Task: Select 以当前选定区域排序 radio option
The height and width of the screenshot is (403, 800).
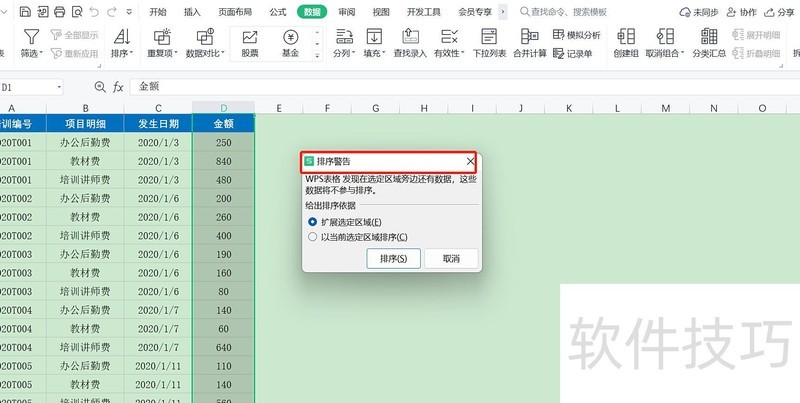Action: coord(313,237)
